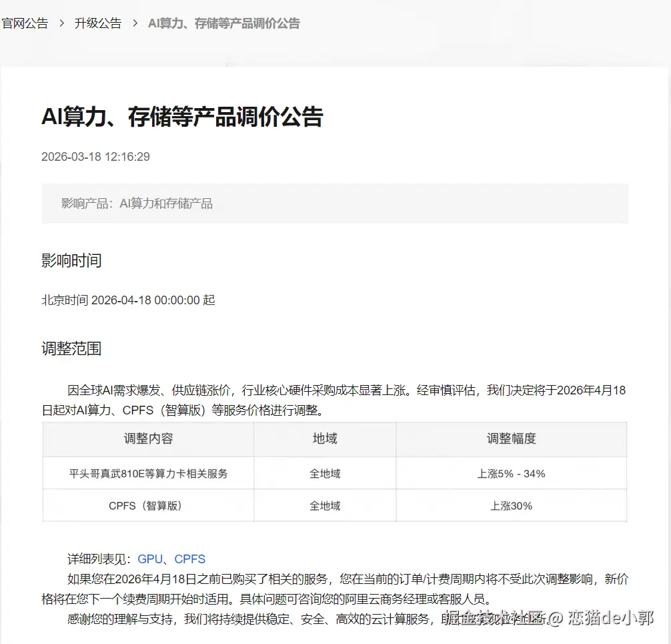Screen dimensions: 671x644
Task: Click 全地域 cell in the CPFS row
Action: 325,506
